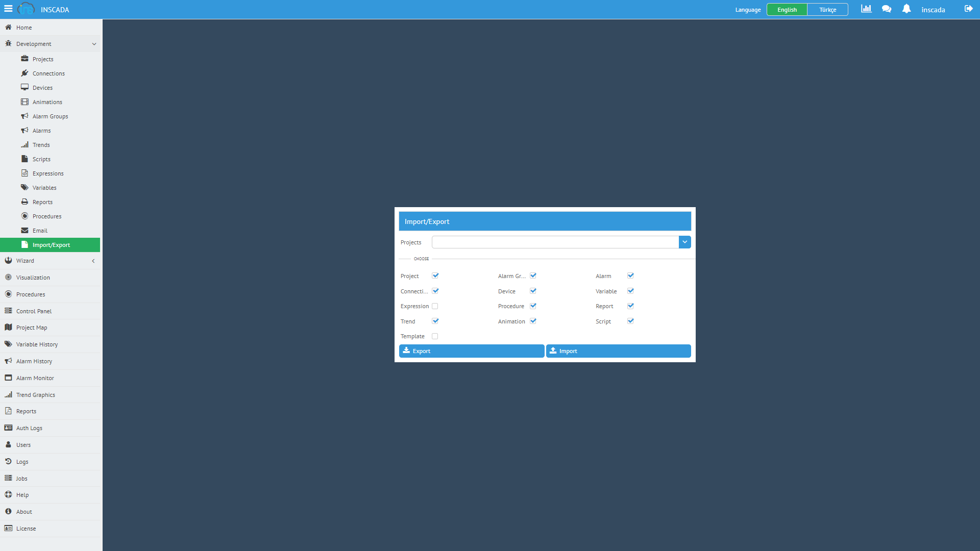Open the chart statistics icon in header
Image resolution: width=980 pixels, height=551 pixels.
[x=866, y=9]
